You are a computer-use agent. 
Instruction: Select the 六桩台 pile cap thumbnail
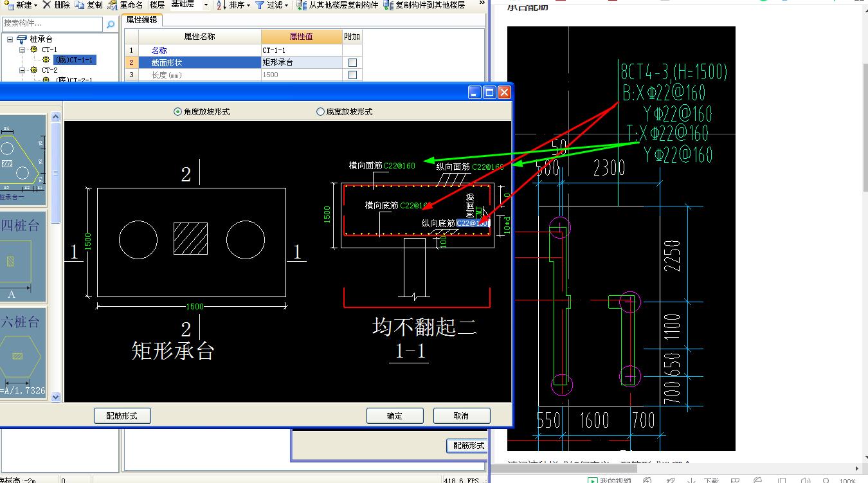23,352
